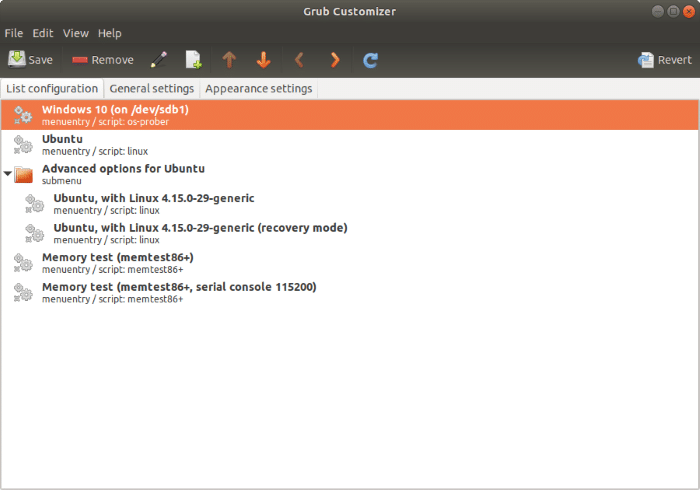Click the new entry document icon
This screenshot has height=490, width=700.
(x=194, y=60)
